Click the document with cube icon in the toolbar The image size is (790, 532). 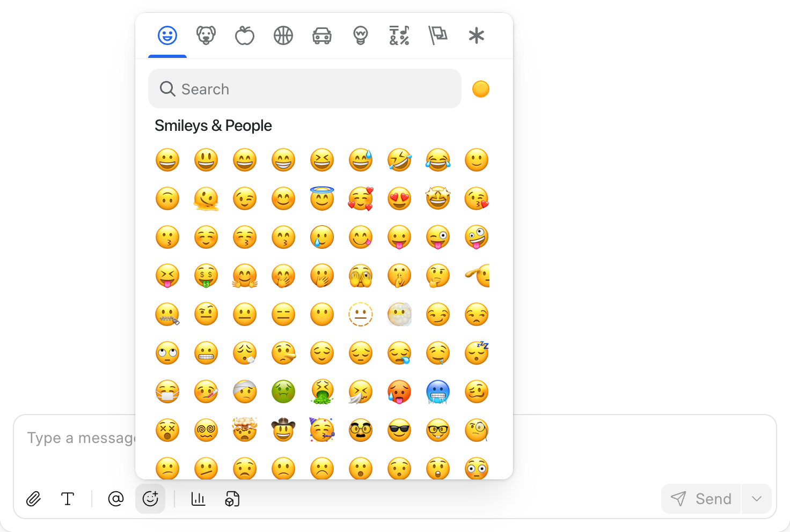pyautogui.click(x=232, y=499)
